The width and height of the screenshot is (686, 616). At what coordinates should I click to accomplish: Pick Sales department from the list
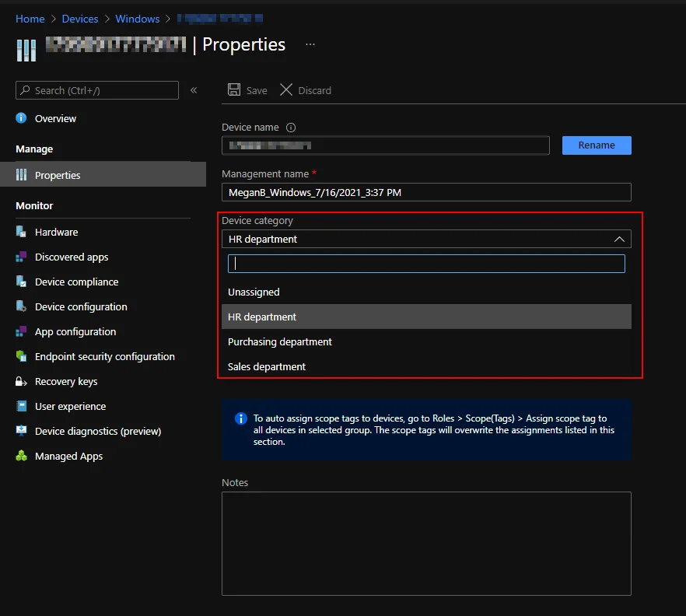coord(426,366)
